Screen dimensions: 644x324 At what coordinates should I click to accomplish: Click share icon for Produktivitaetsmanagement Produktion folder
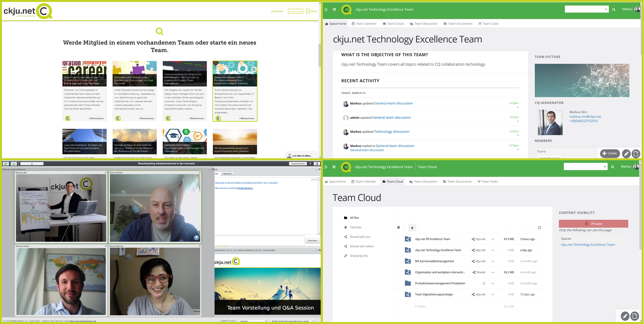pos(483,283)
